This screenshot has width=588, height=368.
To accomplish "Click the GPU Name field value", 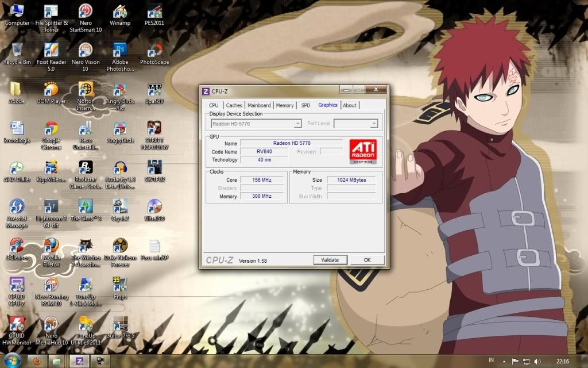I will pyautogui.click(x=291, y=143).
